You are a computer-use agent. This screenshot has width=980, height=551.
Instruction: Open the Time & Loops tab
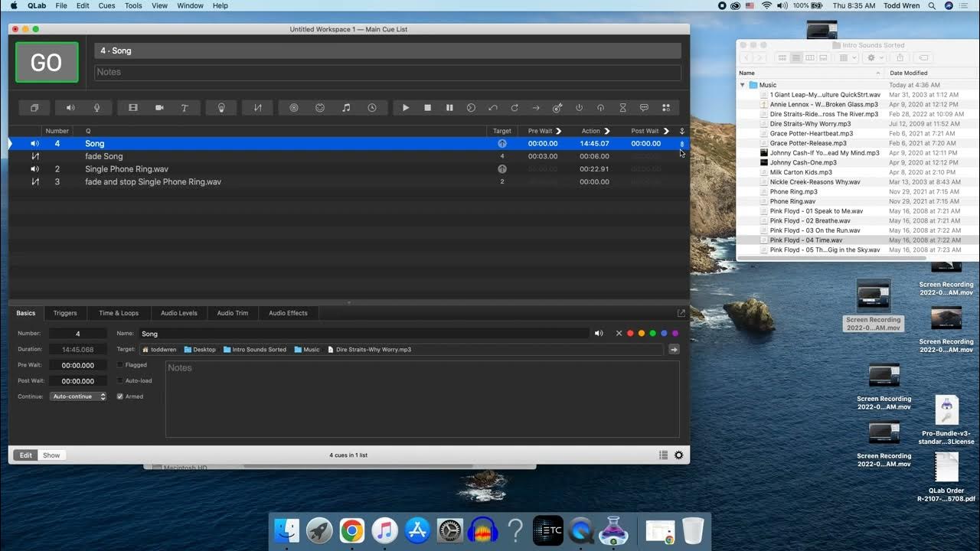pos(119,313)
